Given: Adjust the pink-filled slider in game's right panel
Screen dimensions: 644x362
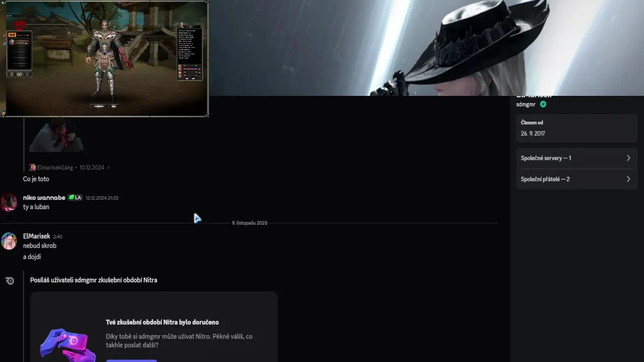Looking at the screenshot, I should tap(190, 69).
